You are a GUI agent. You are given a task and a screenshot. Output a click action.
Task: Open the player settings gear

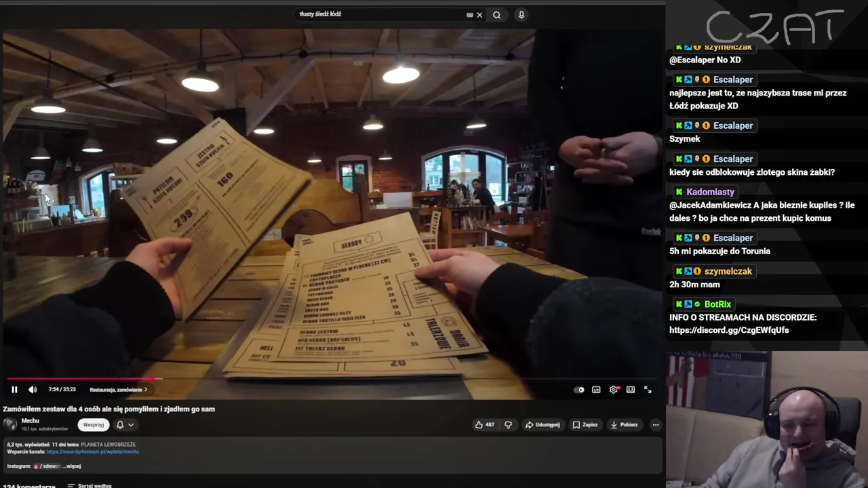click(x=614, y=390)
